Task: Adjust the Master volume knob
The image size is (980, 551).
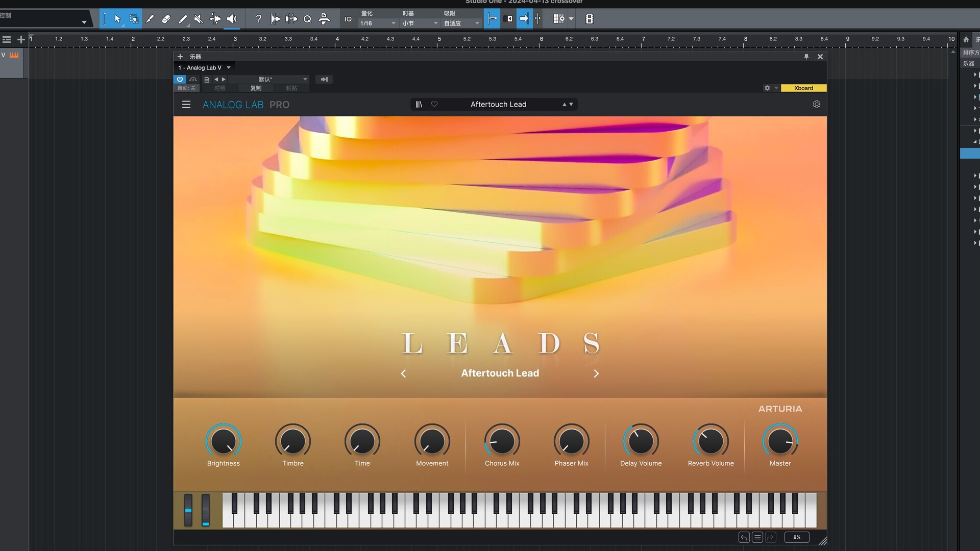Action: [780, 441]
